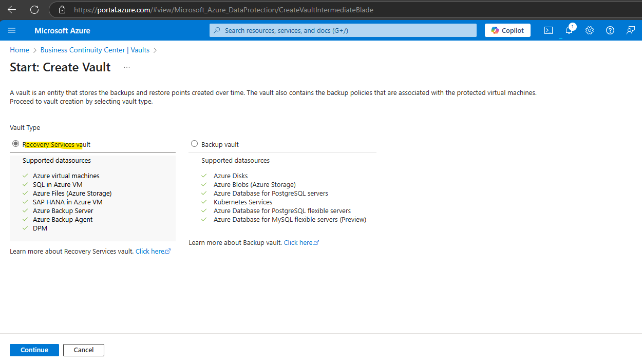Open the help question mark menu
Screen dimensions: 642x364
pyautogui.click(x=610, y=30)
